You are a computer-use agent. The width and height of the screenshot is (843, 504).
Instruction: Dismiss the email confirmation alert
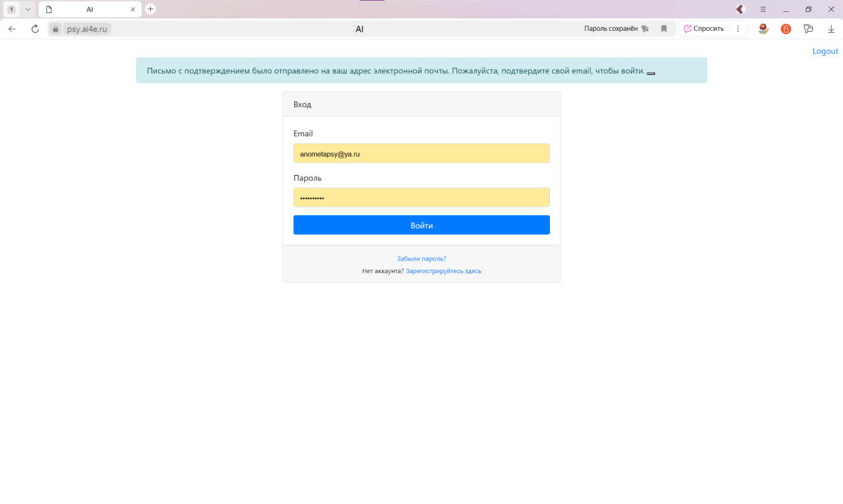(651, 72)
